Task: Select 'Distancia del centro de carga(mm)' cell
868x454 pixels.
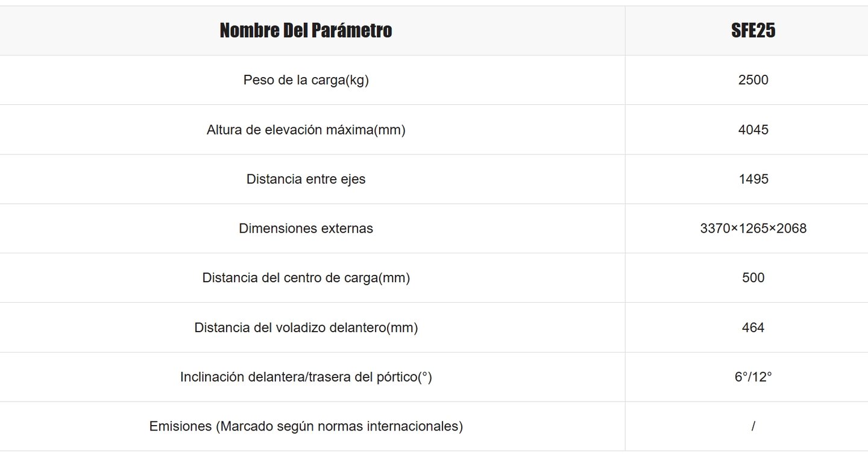Action: tap(306, 278)
